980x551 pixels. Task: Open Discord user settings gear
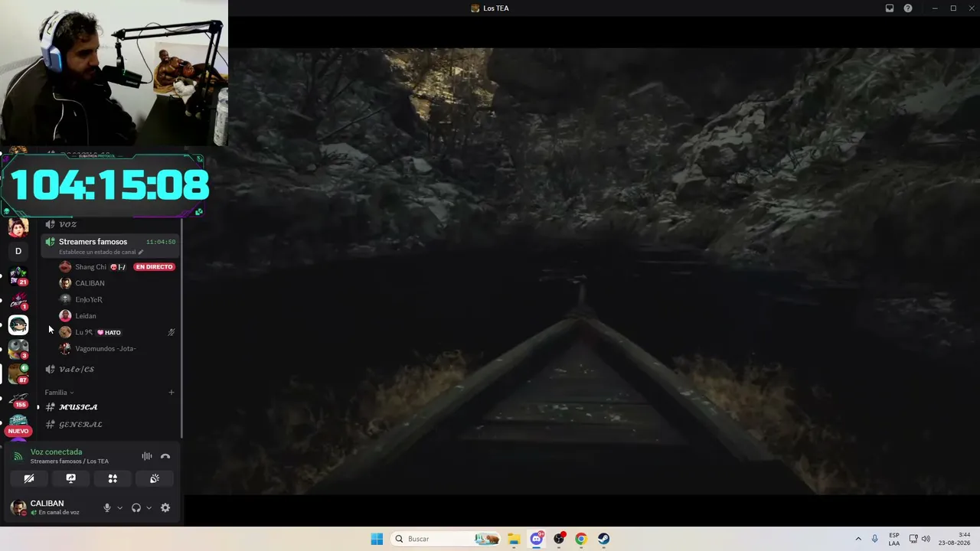click(x=165, y=507)
